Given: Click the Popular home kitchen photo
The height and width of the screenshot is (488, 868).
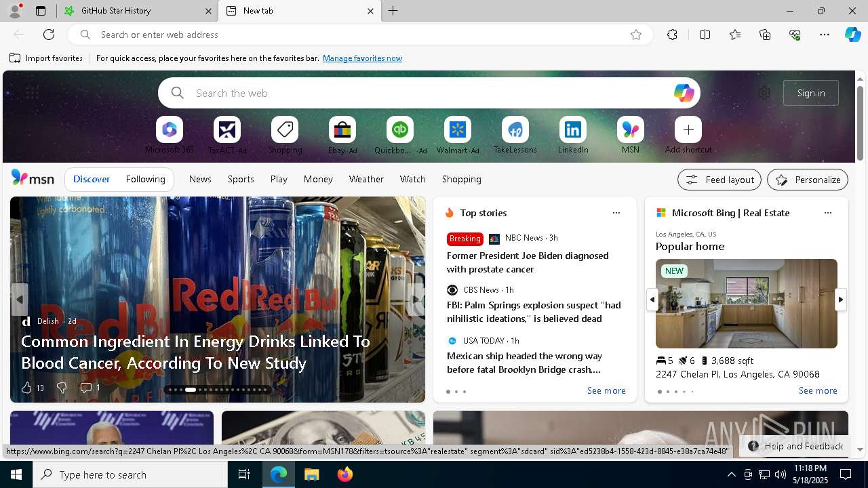Looking at the screenshot, I should click(x=747, y=304).
